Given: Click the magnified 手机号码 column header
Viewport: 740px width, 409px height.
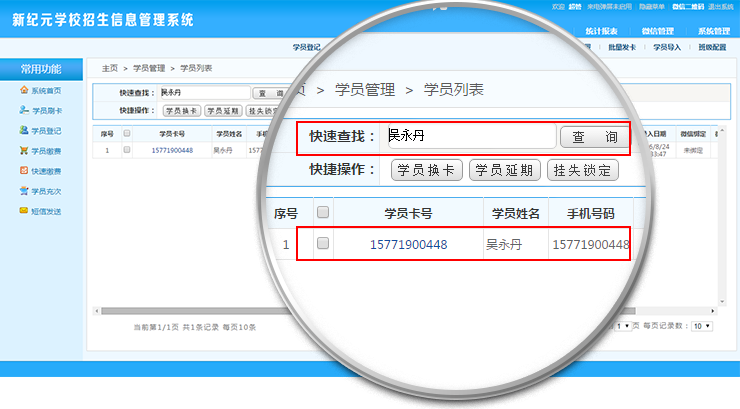Looking at the screenshot, I should (x=590, y=214).
